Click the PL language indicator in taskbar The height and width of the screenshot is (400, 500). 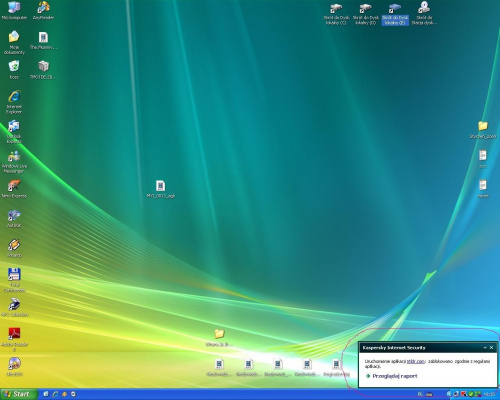(420, 394)
